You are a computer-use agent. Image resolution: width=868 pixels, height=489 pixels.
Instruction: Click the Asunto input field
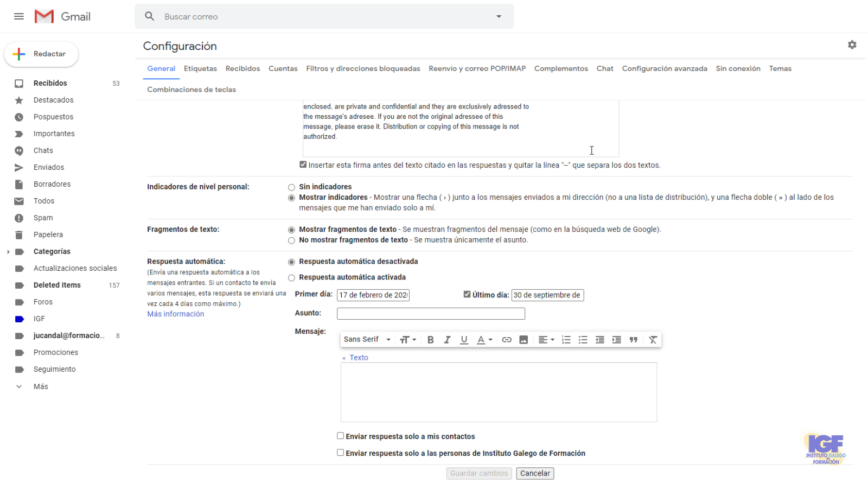point(431,314)
